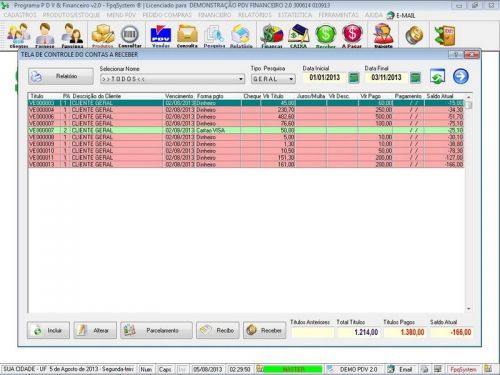Screen dimensions: 500x375
Task: Click the Clientes toolbar icon
Action: click(19, 36)
